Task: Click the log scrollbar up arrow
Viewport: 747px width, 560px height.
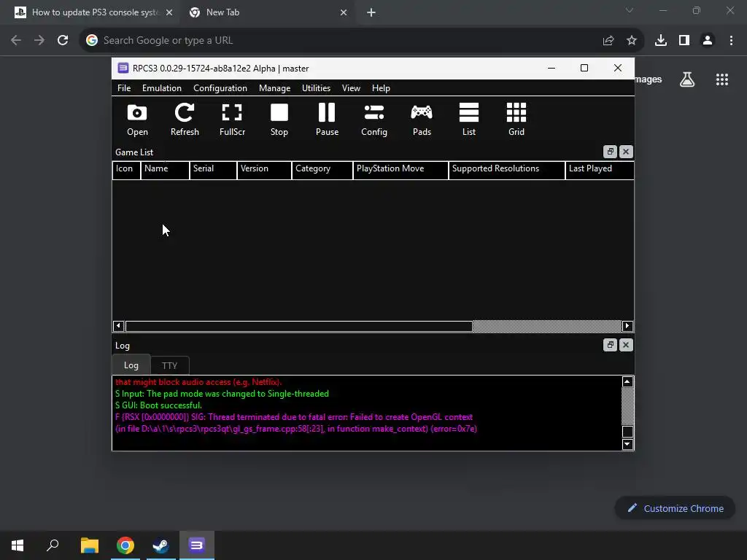Action: 627,381
